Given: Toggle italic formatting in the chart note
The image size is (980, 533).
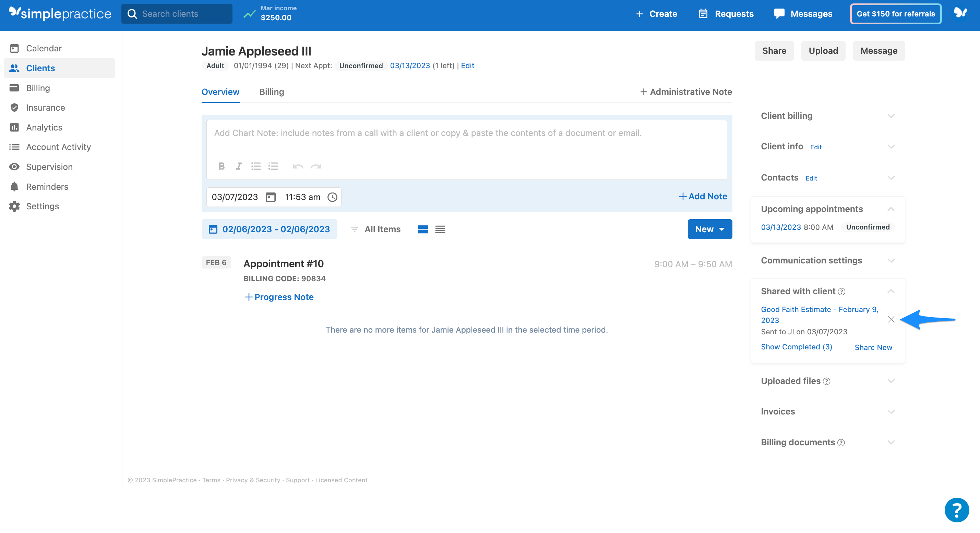Looking at the screenshot, I should pos(239,166).
